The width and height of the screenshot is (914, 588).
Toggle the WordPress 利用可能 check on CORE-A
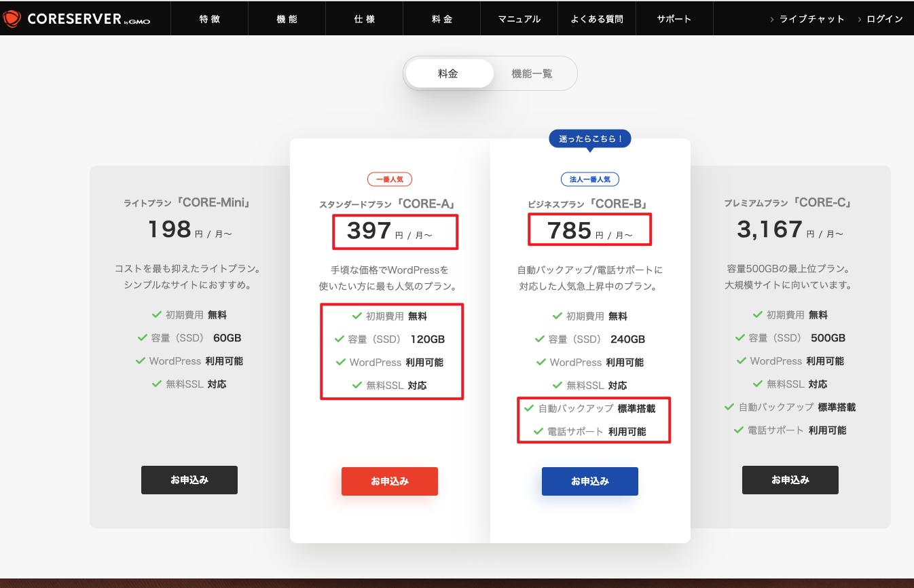click(x=341, y=363)
